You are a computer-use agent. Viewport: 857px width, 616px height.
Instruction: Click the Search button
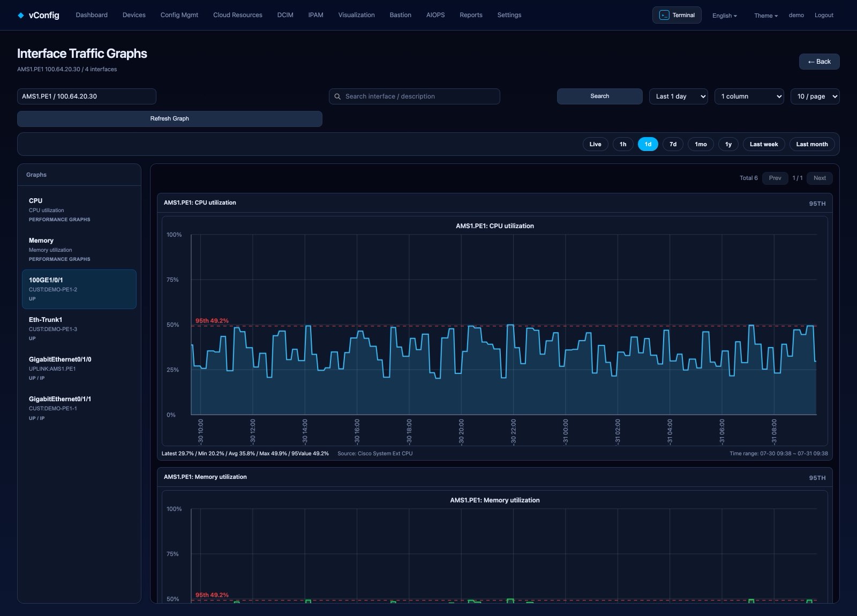(x=599, y=96)
